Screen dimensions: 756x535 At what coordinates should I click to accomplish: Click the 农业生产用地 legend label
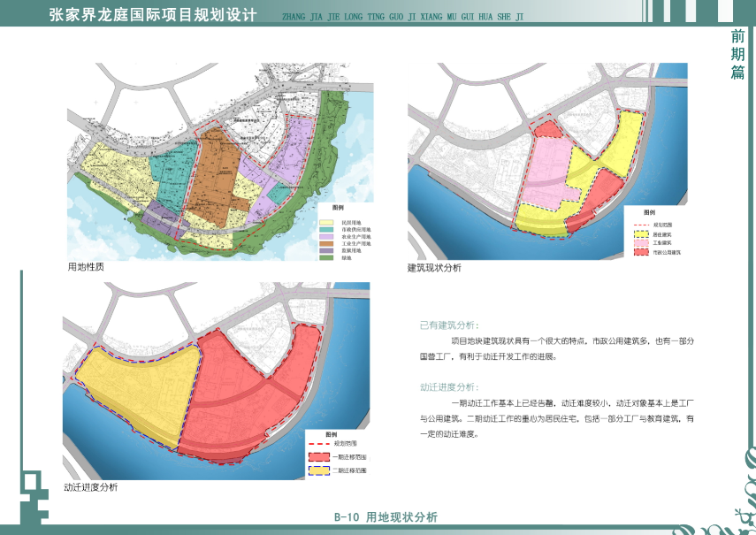(356, 237)
